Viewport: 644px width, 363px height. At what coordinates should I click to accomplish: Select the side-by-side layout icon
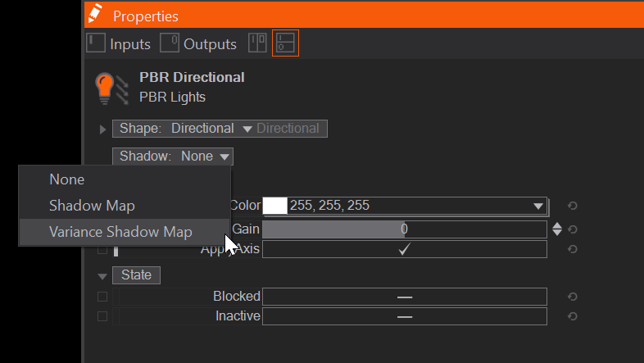pos(258,43)
